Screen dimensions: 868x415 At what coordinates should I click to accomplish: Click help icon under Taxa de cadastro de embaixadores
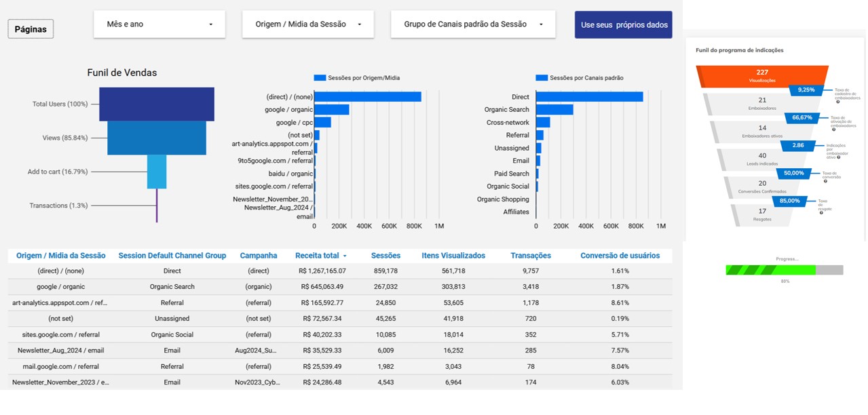click(x=838, y=102)
